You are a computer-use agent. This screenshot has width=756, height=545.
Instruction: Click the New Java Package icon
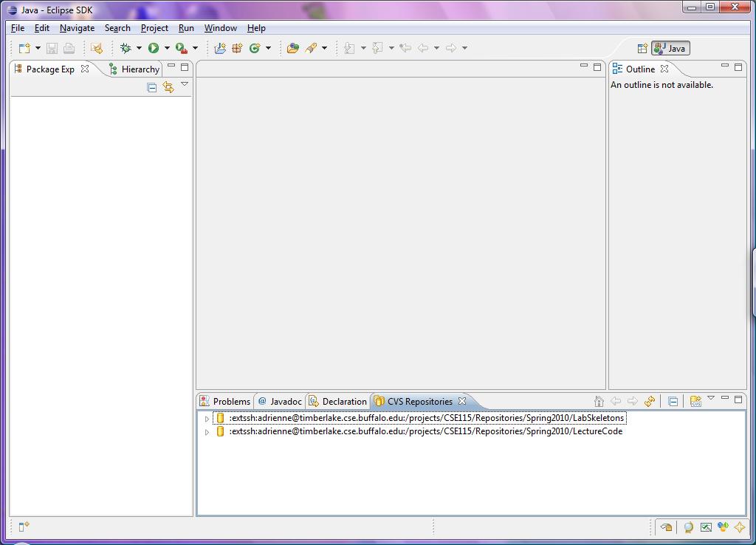click(220, 48)
